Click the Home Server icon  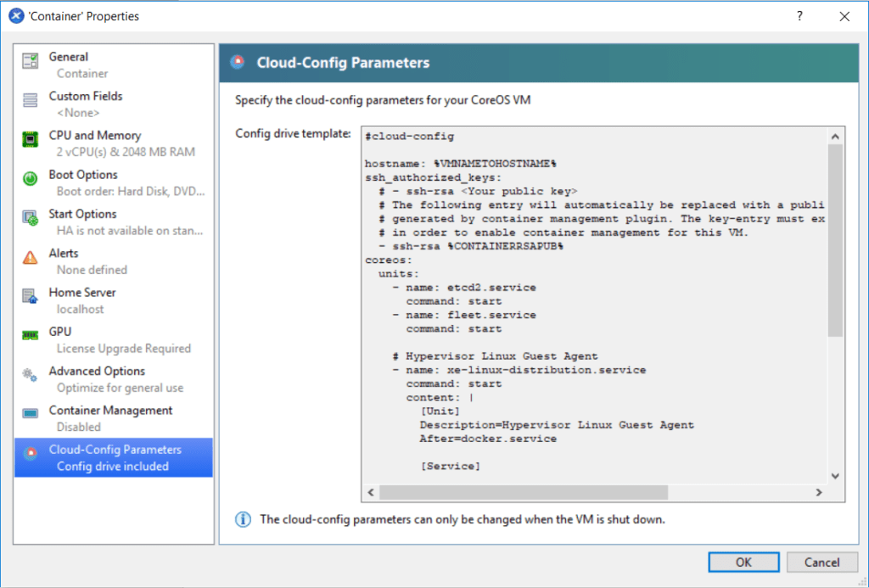31,296
